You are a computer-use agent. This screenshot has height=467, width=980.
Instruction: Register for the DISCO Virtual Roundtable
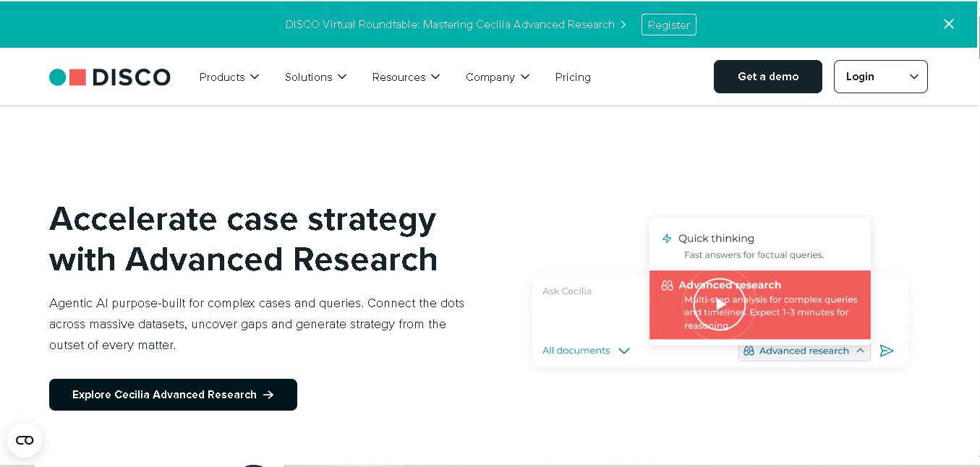click(669, 25)
